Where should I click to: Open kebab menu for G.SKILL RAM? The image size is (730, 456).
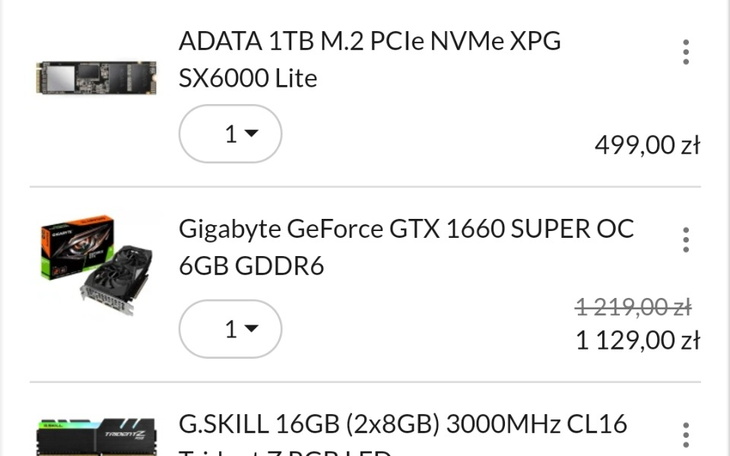[x=686, y=436]
